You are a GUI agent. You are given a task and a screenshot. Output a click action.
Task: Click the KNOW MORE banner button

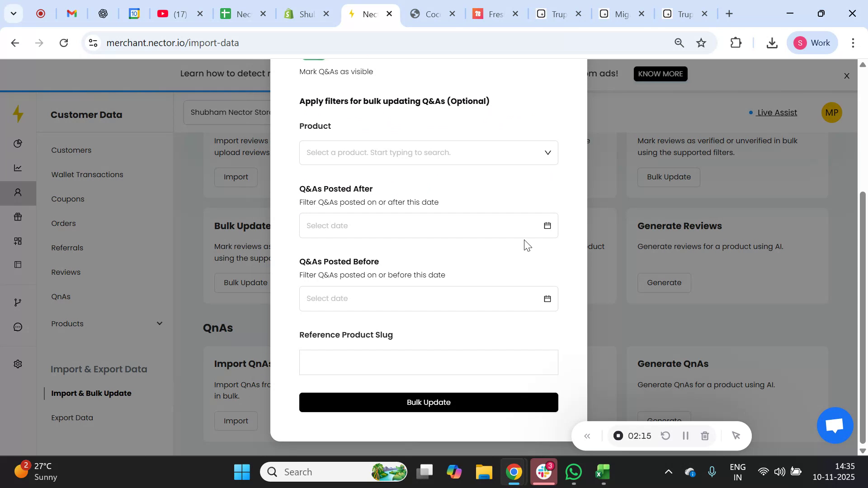(660, 74)
